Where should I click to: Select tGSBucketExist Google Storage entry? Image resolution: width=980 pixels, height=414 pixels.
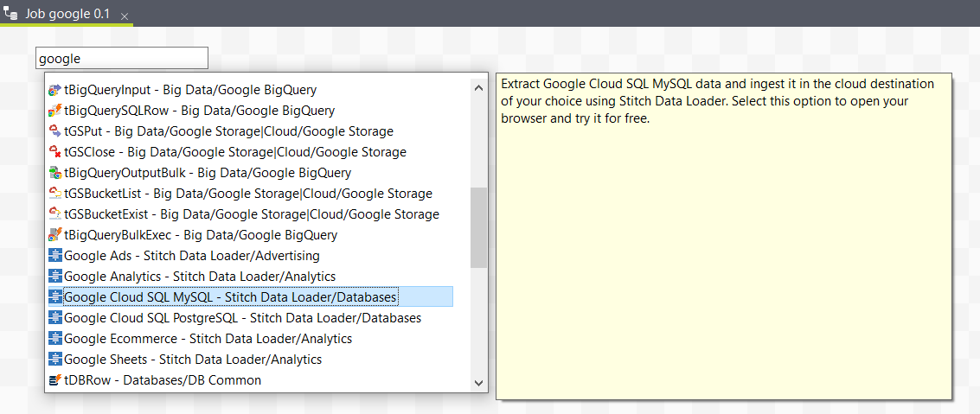(251, 214)
